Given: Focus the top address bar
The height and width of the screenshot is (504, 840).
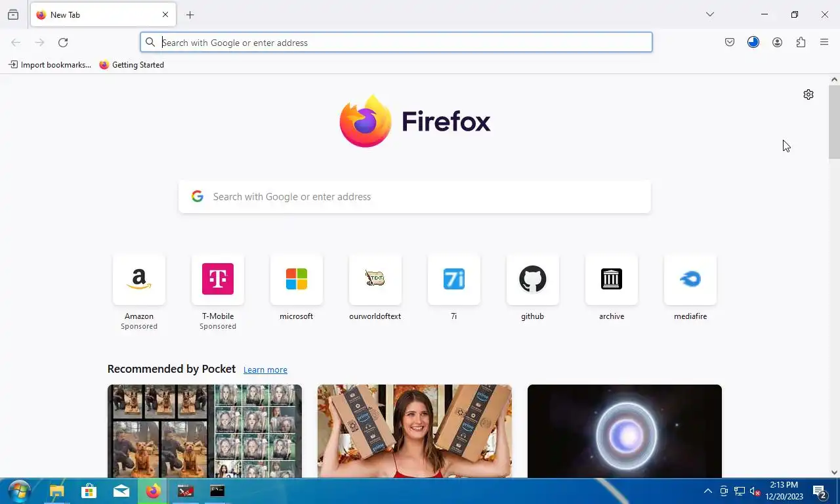Looking at the screenshot, I should click(x=396, y=43).
